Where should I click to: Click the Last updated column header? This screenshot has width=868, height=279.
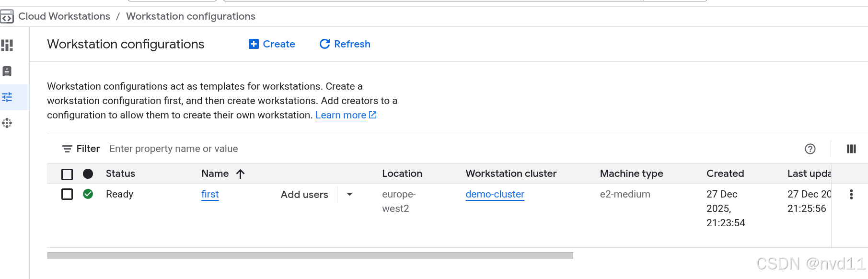809,174
